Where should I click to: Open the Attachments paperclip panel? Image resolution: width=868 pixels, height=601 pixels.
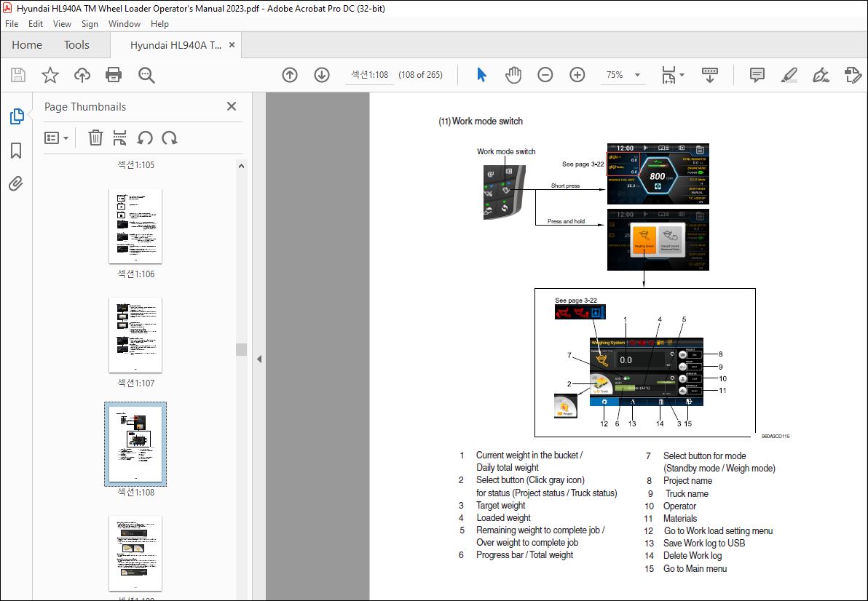[16, 183]
